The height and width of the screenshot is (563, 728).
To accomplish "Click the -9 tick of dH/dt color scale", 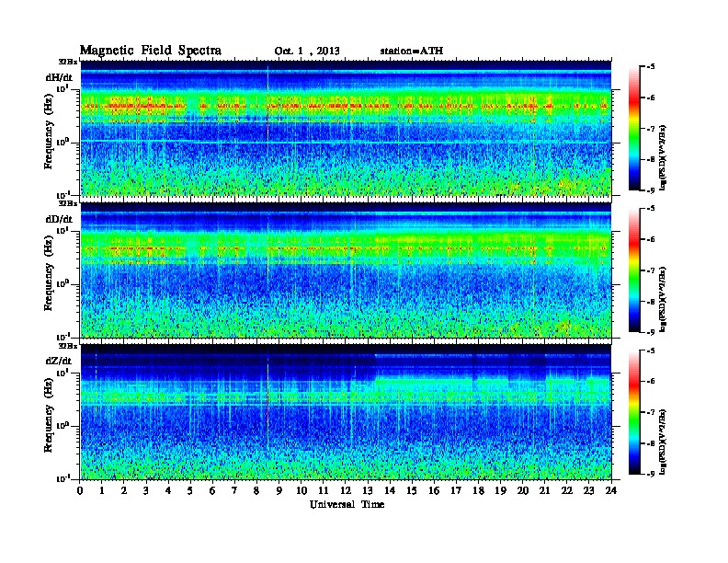I will (x=651, y=190).
